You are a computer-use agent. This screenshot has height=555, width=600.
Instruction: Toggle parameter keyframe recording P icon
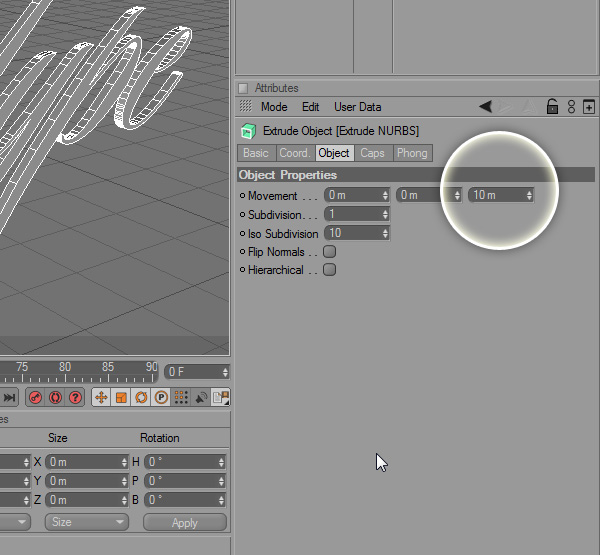tap(161, 397)
